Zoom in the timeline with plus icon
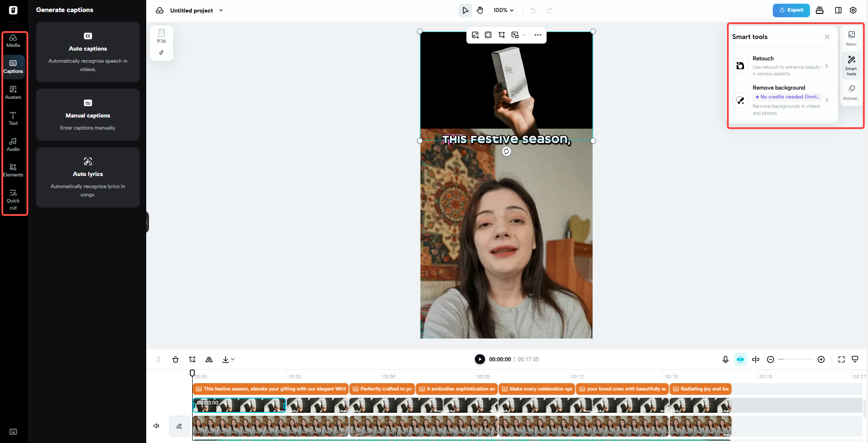Image resolution: width=868 pixels, height=443 pixels. point(821,359)
